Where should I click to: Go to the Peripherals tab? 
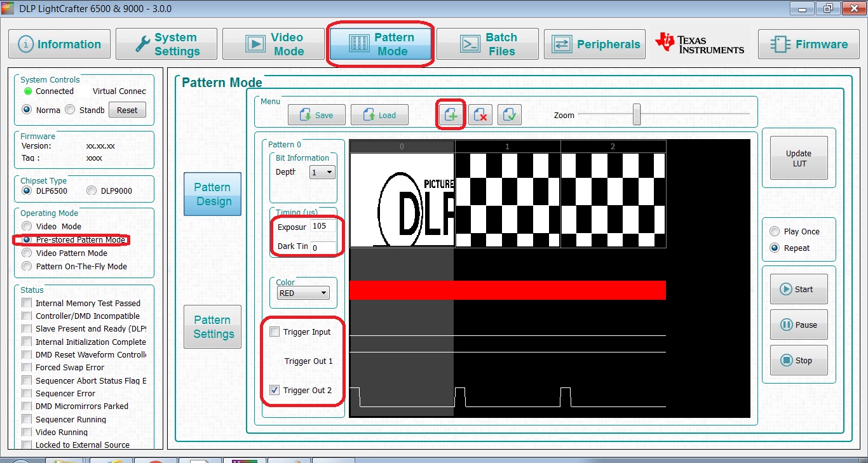(595, 44)
